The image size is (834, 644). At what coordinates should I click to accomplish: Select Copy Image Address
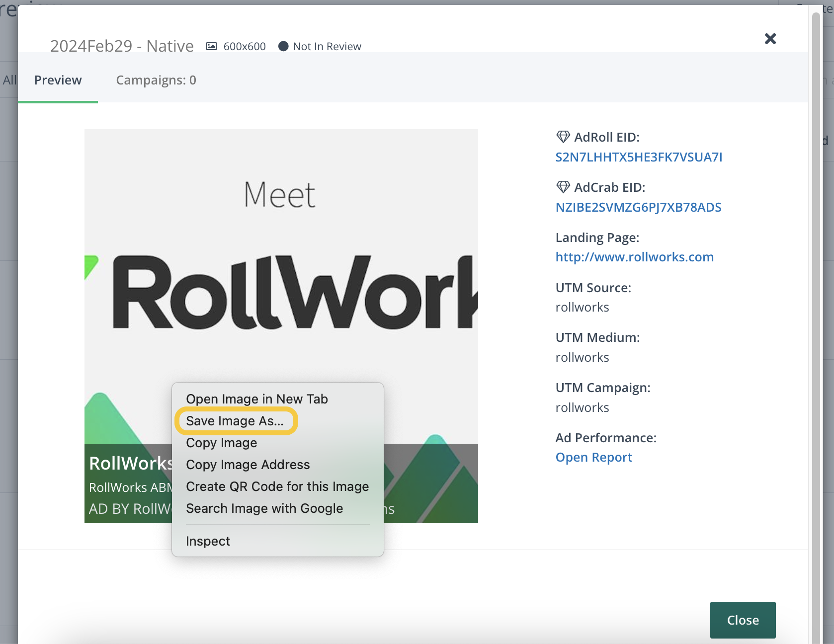(277, 465)
